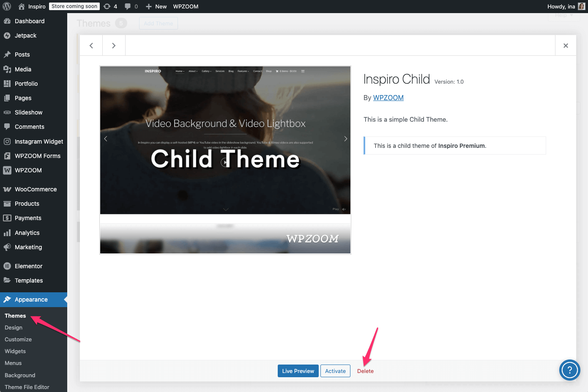This screenshot has width=588, height=392.
Task: Delete the Inspiro Child theme
Action: coord(365,371)
